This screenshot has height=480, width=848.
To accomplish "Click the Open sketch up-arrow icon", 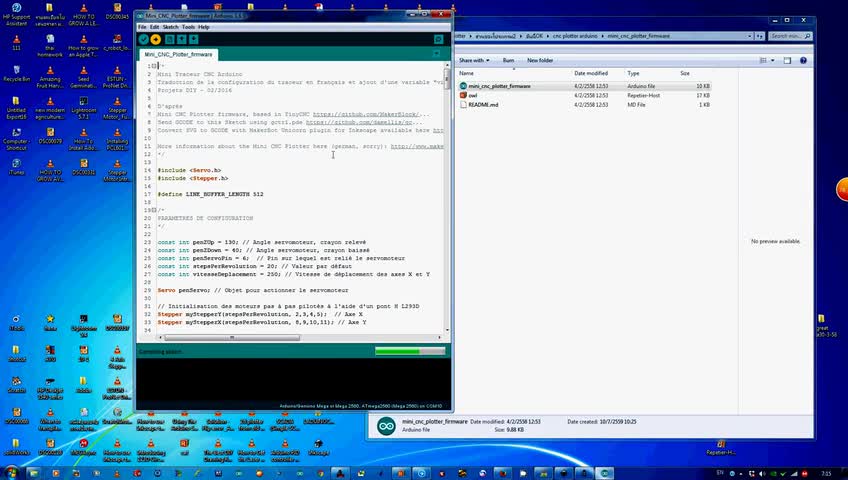I will pos(182,39).
